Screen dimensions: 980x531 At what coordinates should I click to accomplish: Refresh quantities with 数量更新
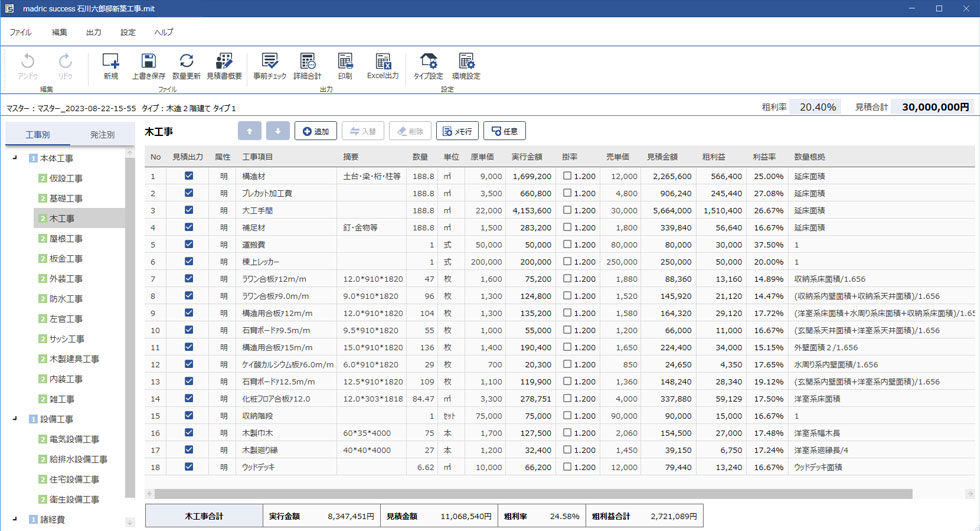tap(186, 61)
